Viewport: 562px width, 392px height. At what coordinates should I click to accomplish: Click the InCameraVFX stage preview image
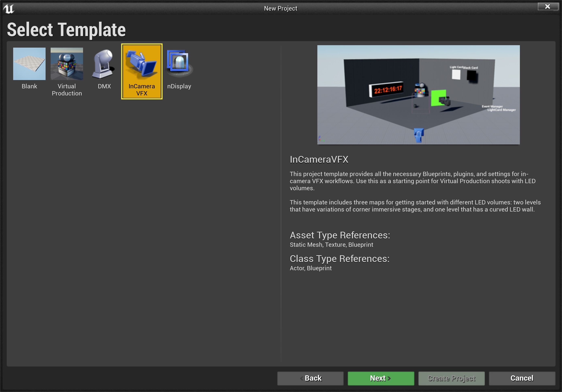418,95
